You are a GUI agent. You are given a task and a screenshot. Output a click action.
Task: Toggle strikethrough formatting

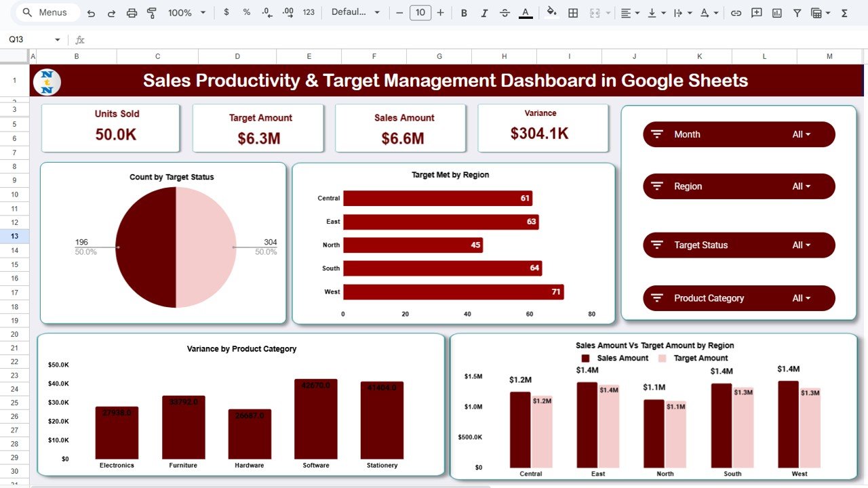(x=505, y=12)
